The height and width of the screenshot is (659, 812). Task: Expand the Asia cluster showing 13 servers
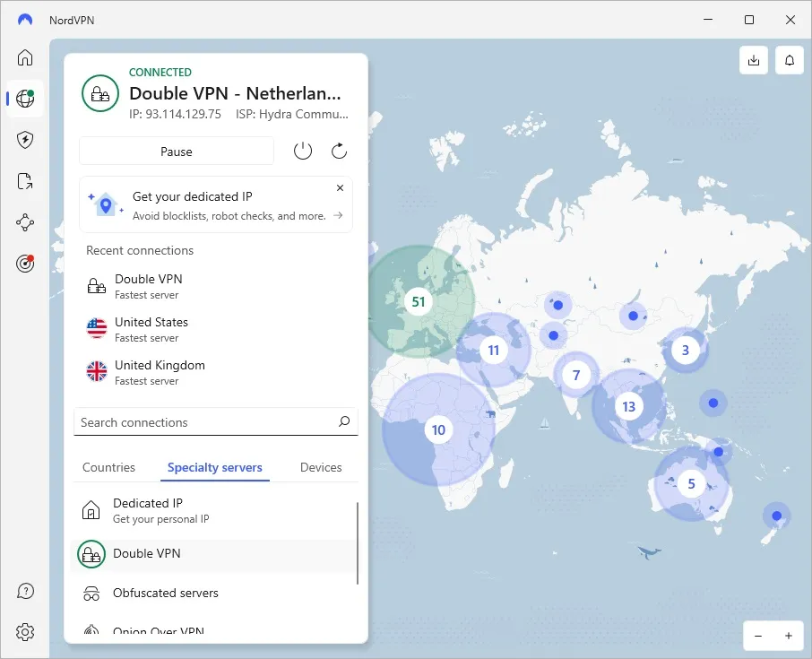[628, 405]
